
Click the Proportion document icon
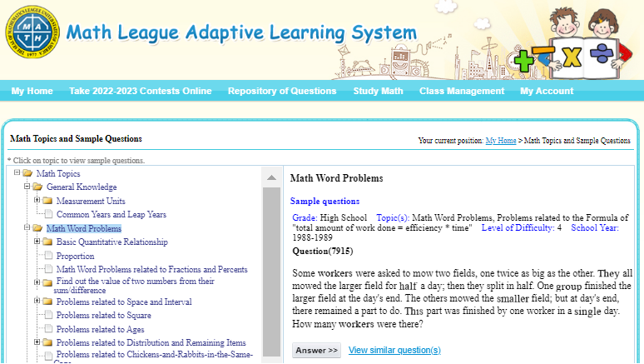(48, 256)
